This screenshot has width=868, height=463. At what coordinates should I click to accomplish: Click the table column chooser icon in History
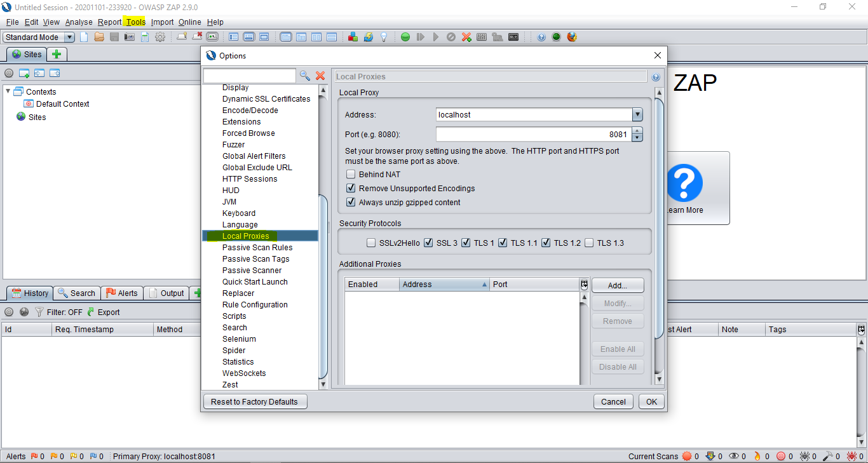[861, 330]
